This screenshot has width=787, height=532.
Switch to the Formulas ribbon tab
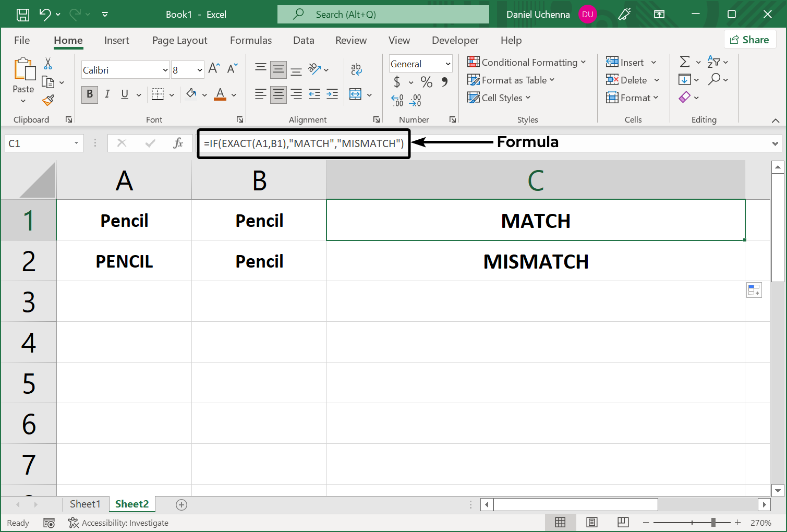(x=250, y=40)
